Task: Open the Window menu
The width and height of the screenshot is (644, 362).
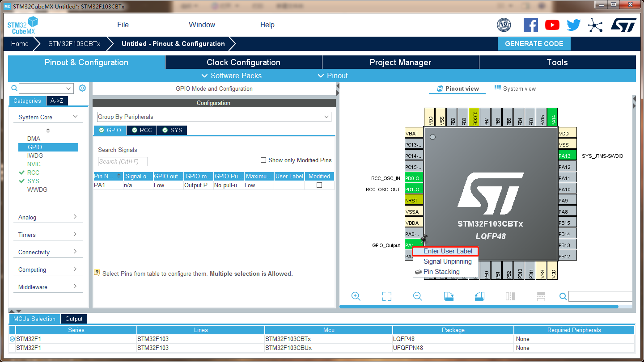Action: pos(202,25)
